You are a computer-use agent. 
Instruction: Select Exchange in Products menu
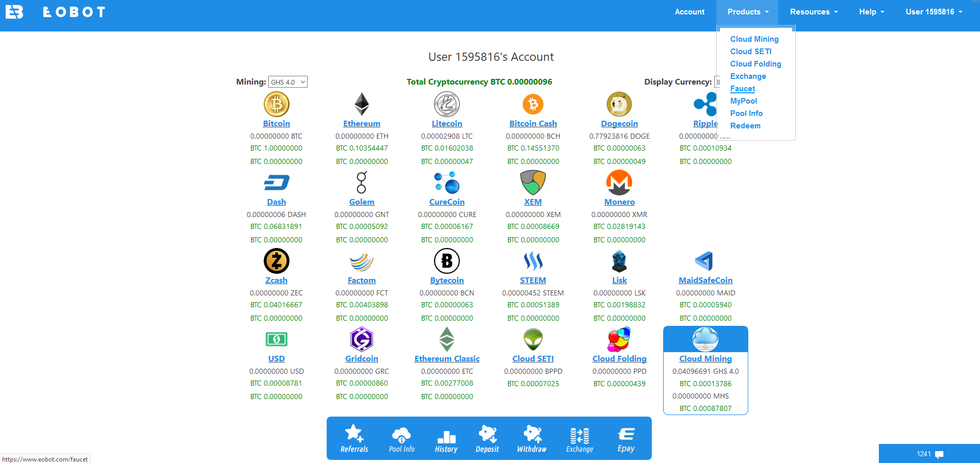[x=748, y=76]
